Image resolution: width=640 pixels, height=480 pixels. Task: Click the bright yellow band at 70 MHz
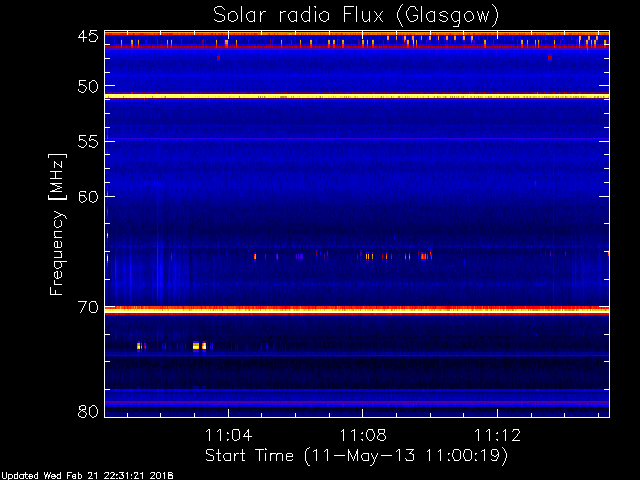click(x=357, y=310)
